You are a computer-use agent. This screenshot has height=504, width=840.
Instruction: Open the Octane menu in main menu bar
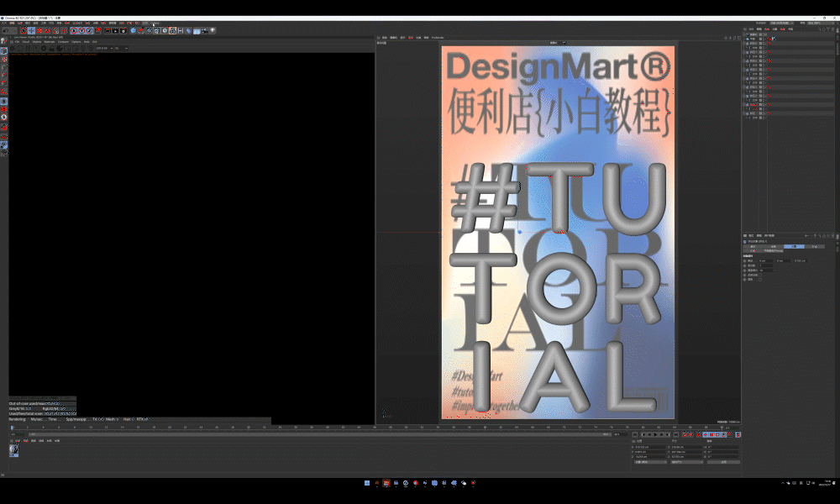click(x=155, y=23)
